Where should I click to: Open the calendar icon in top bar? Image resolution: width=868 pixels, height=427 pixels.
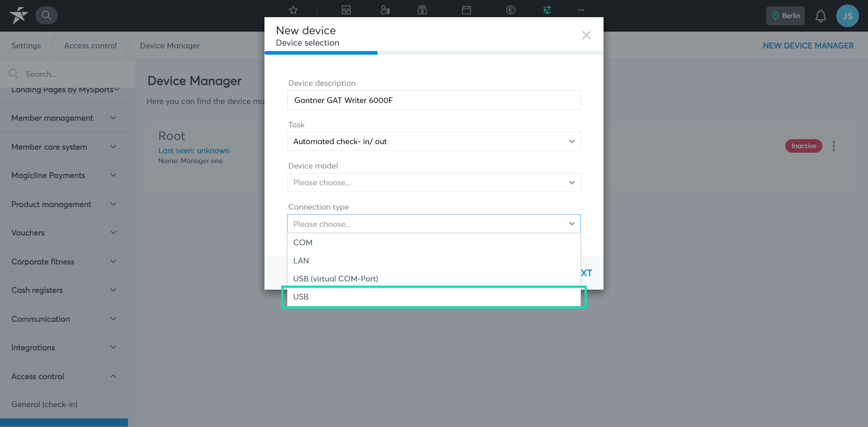coord(467,10)
